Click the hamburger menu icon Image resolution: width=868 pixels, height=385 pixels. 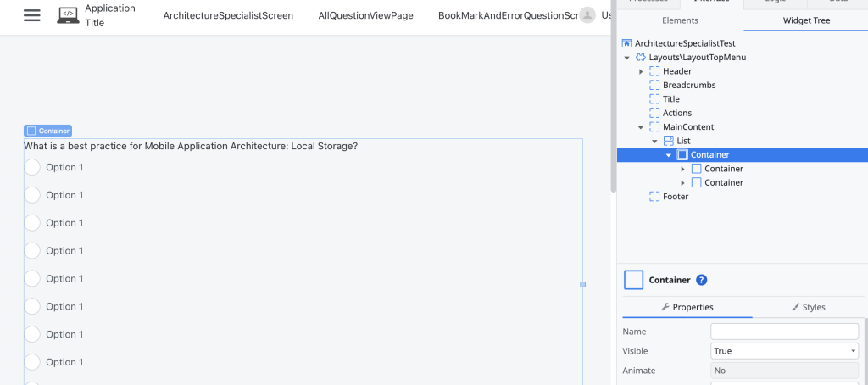coord(32,15)
